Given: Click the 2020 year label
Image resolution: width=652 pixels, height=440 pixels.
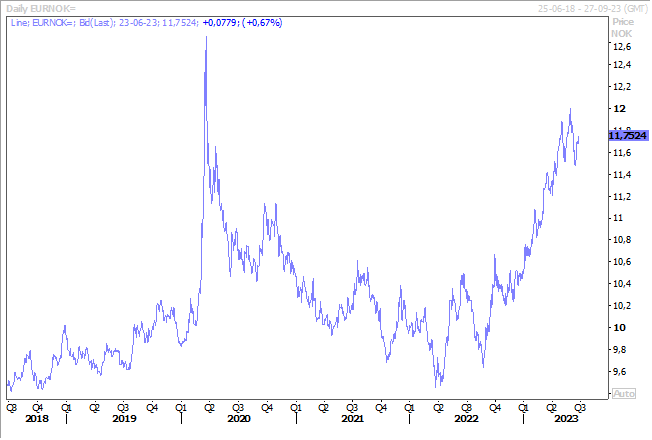Looking at the screenshot, I should click(x=239, y=419).
